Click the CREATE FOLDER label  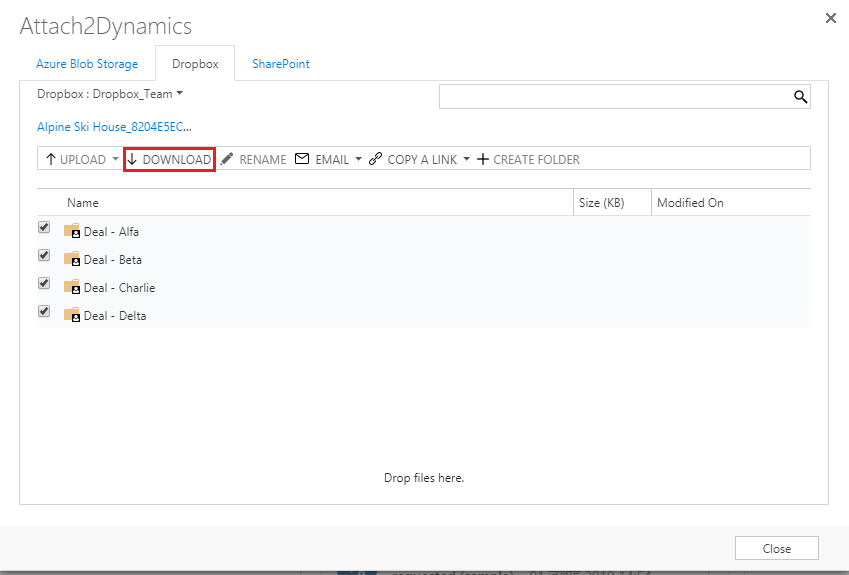[x=537, y=160]
